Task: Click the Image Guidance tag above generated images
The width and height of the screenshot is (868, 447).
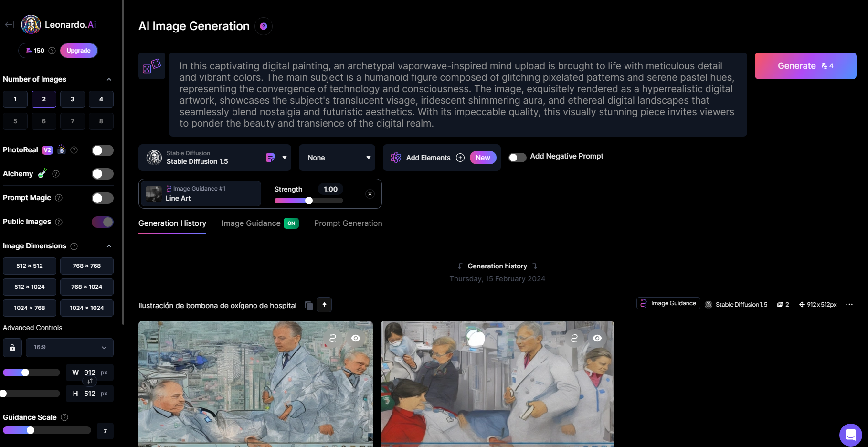Action: 668,303
